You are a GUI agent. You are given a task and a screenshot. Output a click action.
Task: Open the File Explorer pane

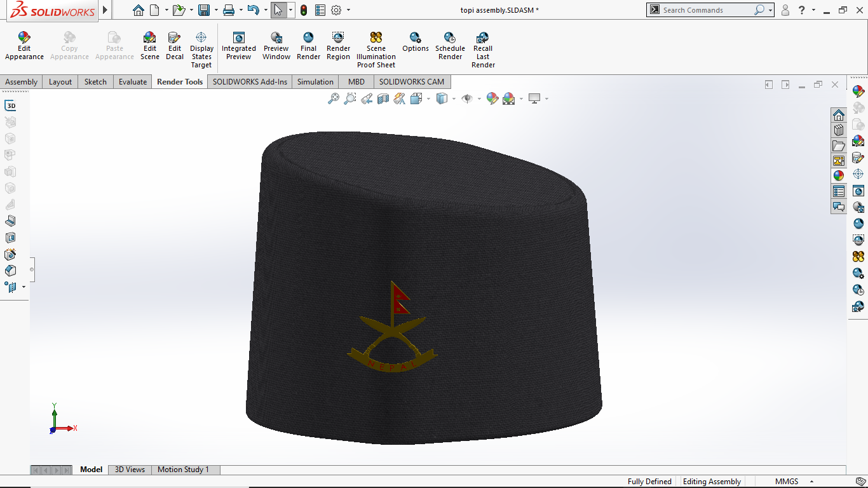click(x=839, y=146)
